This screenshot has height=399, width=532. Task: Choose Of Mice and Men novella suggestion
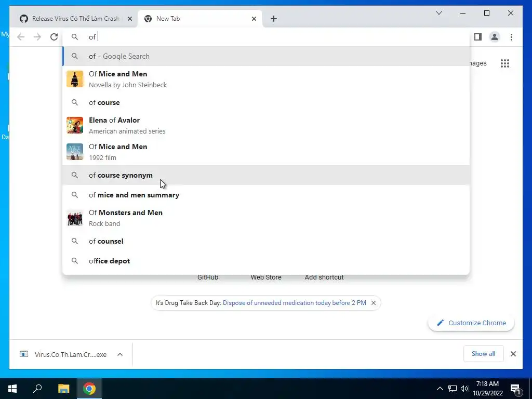point(267,79)
